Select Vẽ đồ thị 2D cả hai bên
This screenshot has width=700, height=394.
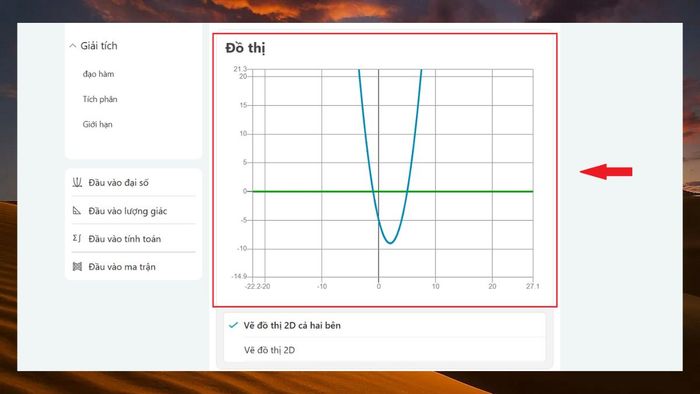pyautogui.click(x=292, y=325)
